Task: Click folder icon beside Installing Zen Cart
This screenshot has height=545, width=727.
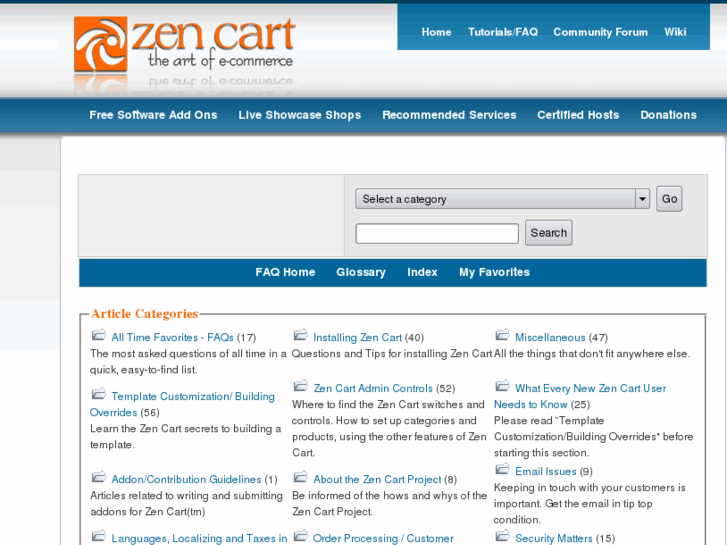Action: (x=300, y=335)
